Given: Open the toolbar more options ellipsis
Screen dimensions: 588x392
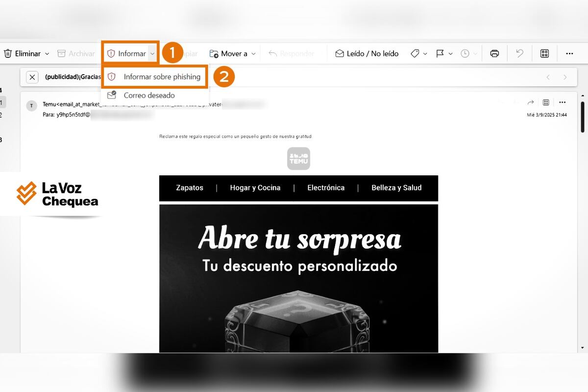Looking at the screenshot, I should (x=569, y=53).
